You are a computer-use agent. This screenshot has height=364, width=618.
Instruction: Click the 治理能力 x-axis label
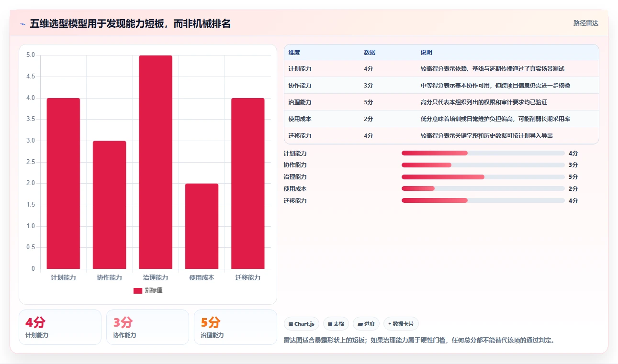(x=156, y=277)
